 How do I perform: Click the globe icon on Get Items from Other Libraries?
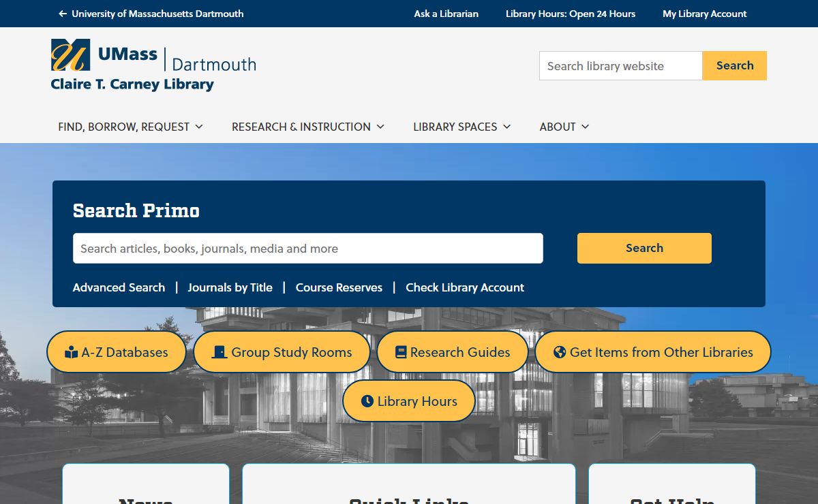[x=560, y=352]
